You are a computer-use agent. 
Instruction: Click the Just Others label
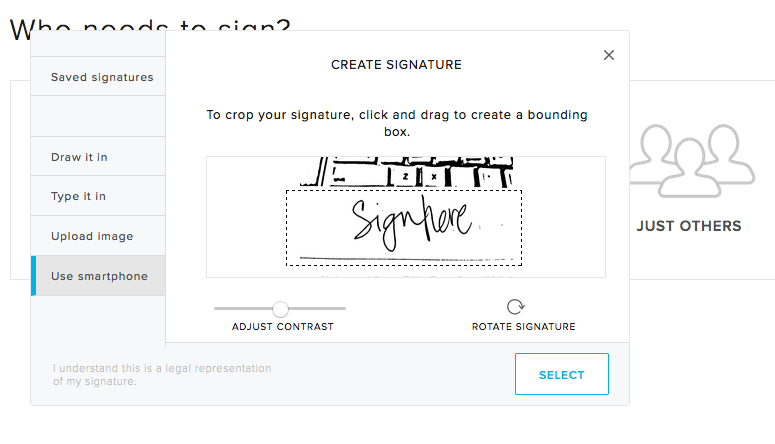(x=689, y=226)
